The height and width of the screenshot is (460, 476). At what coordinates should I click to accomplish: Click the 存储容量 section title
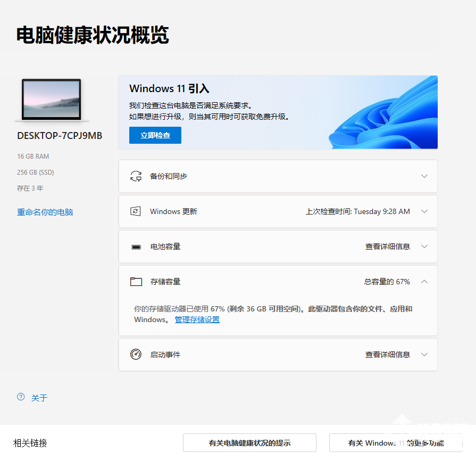pos(165,282)
